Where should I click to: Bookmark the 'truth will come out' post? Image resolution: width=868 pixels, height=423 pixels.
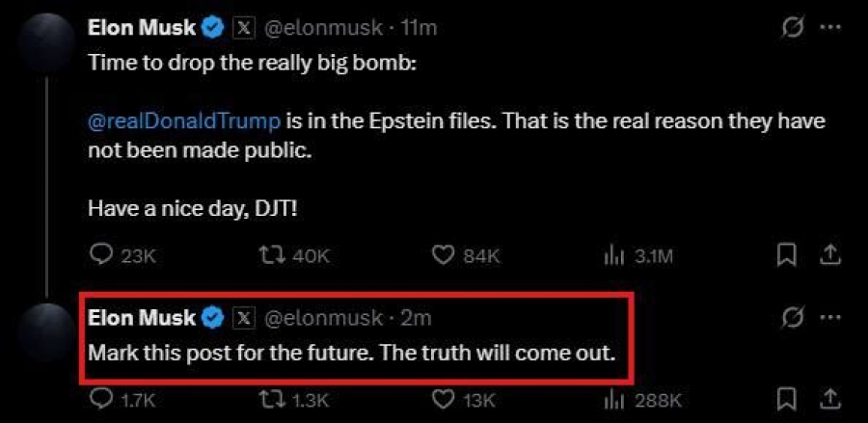(786, 400)
